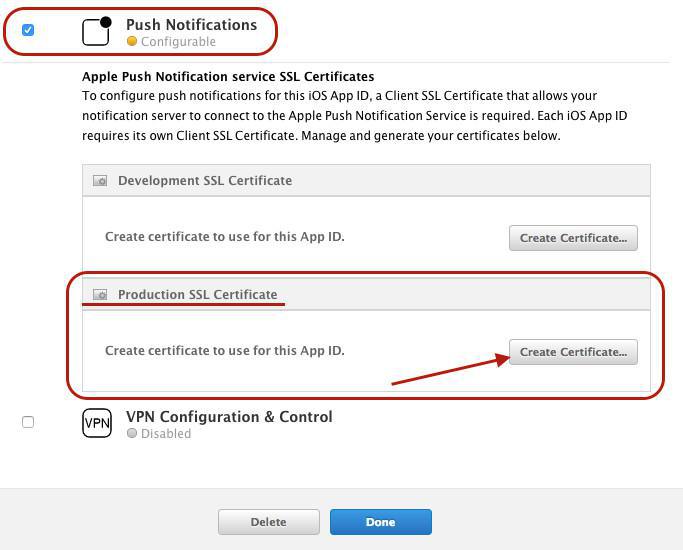683x550 pixels.
Task: Click the Production SSL Certificate header icon
Action: point(100,295)
